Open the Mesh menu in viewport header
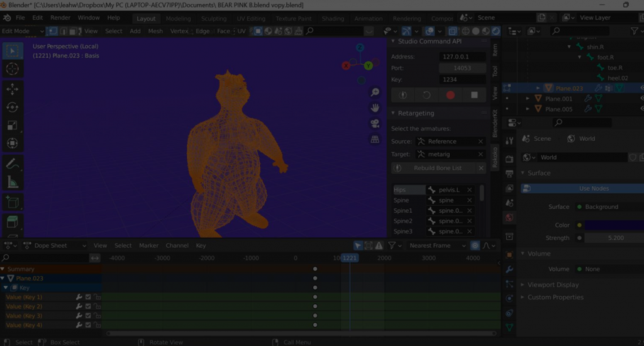644x346 pixels. [155, 31]
